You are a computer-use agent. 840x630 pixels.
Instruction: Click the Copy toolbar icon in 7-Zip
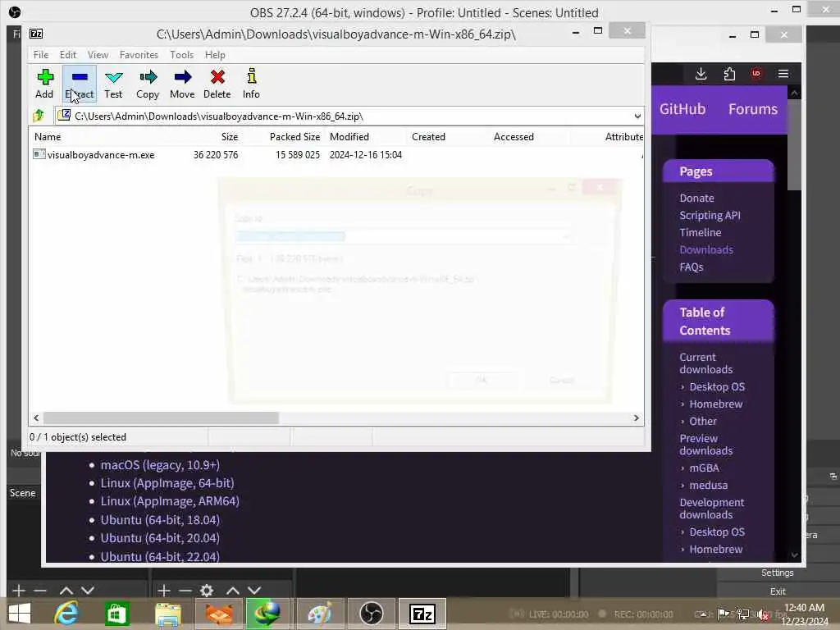148,77
